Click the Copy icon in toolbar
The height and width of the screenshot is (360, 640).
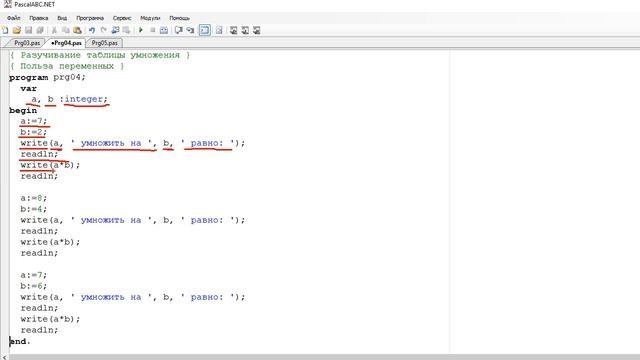click(x=65, y=30)
